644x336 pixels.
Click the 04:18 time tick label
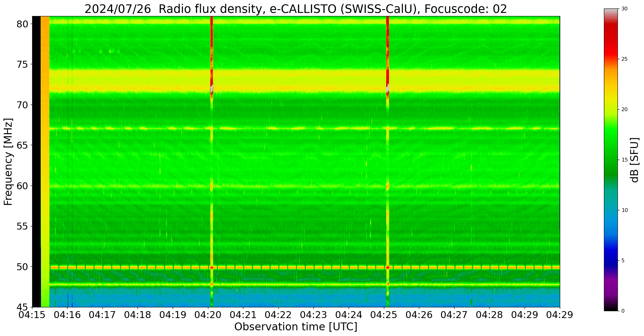pos(137,315)
